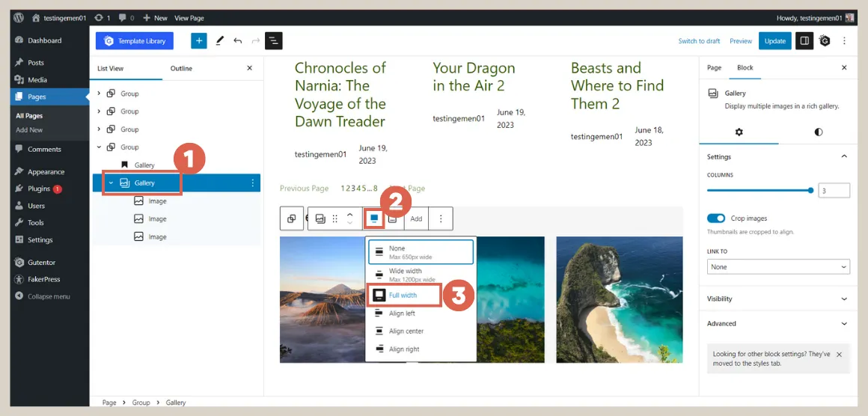Click the Template Library button
The width and height of the screenshot is (868, 416).
tap(135, 41)
